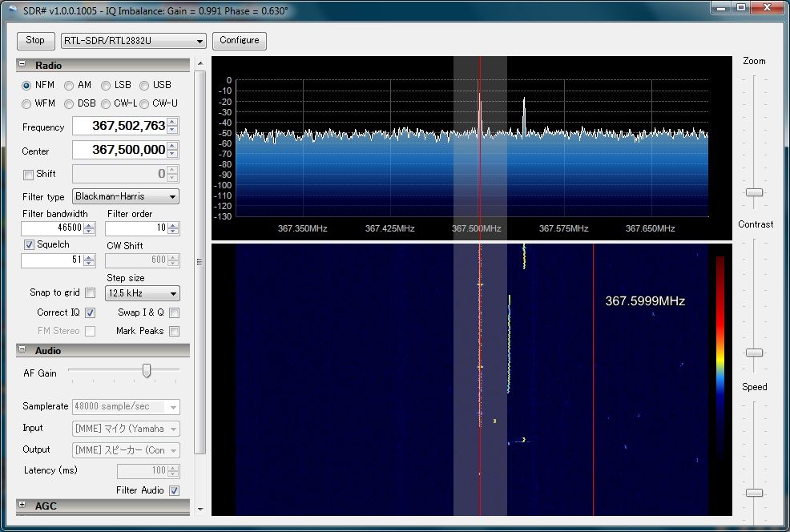Disable the Squelch checkbox
The width and height of the screenshot is (790, 532).
[30, 244]
